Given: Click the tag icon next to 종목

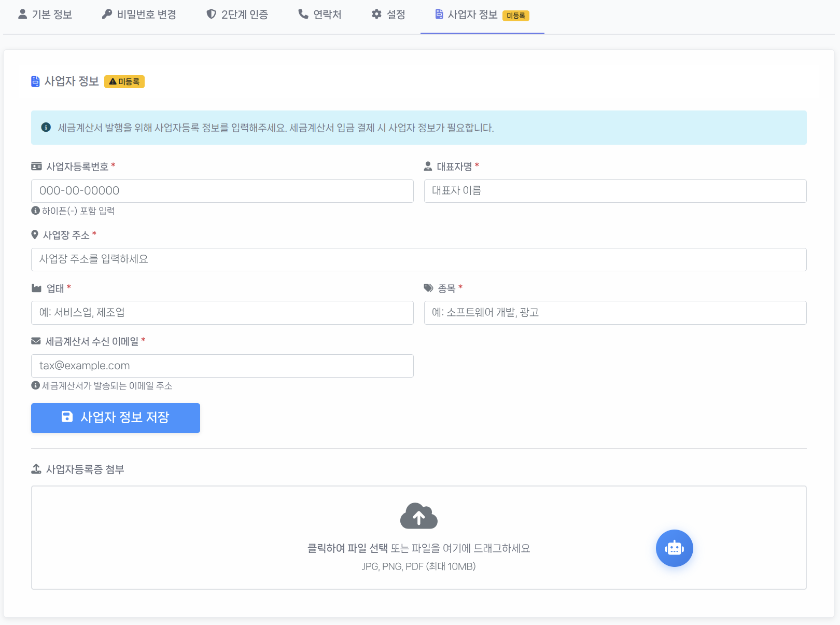Looking at the screenshot, I should point(427,288).
